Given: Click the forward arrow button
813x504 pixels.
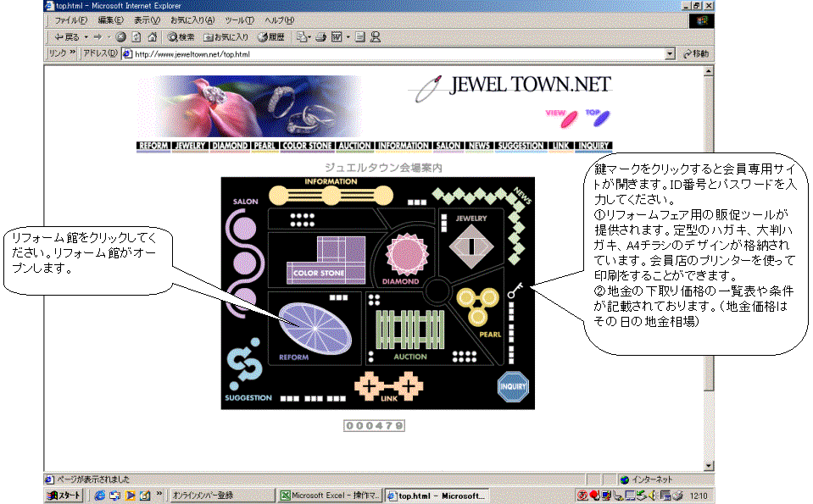Looking at the screenshot, I should (97, 36).
